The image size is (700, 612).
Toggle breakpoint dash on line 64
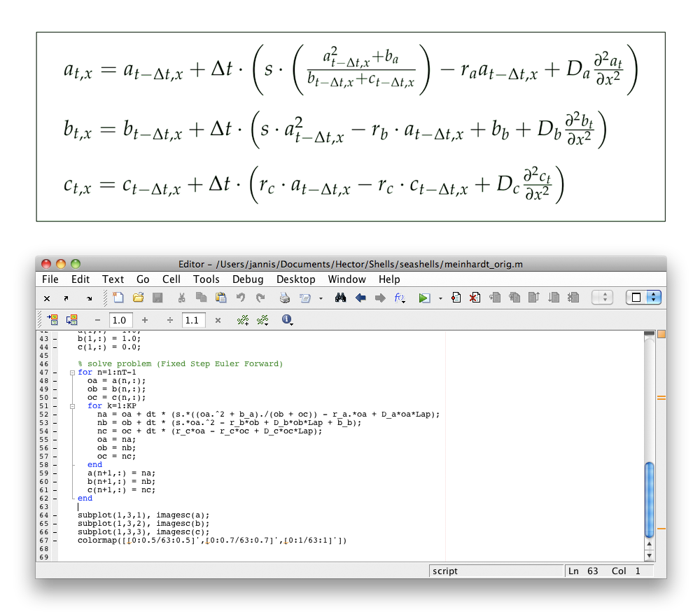point(55,515)
